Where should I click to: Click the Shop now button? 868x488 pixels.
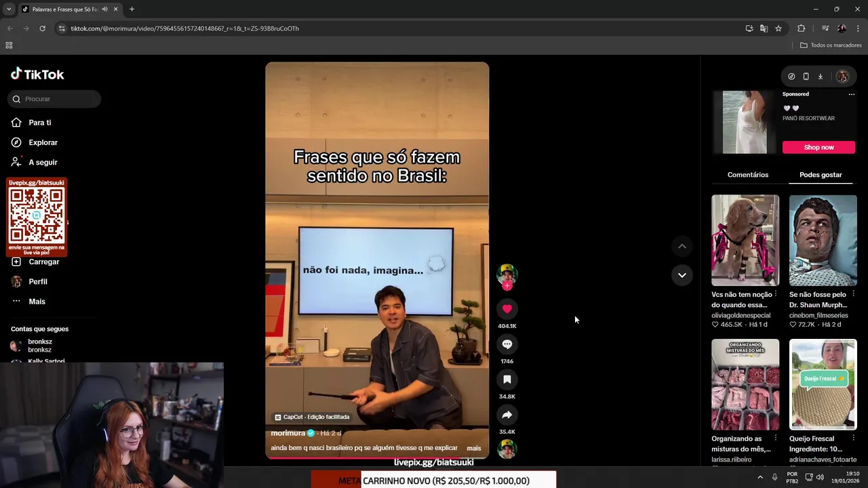818,147
